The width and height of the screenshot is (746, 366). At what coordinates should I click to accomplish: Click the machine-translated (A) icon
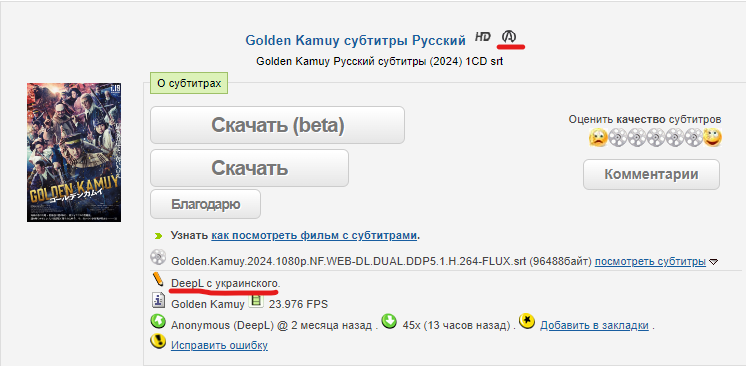(509, 37)
